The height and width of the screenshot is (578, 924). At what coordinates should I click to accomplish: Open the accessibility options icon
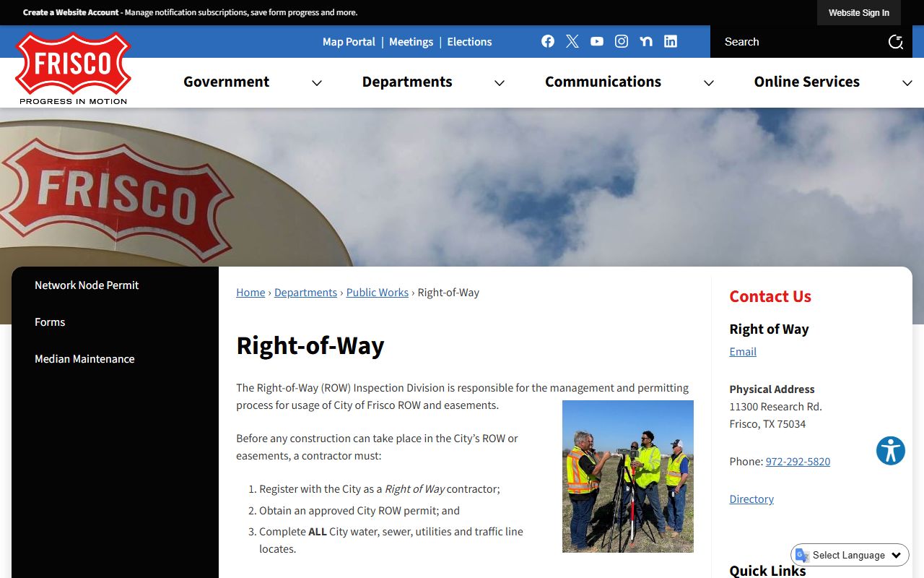890,451
